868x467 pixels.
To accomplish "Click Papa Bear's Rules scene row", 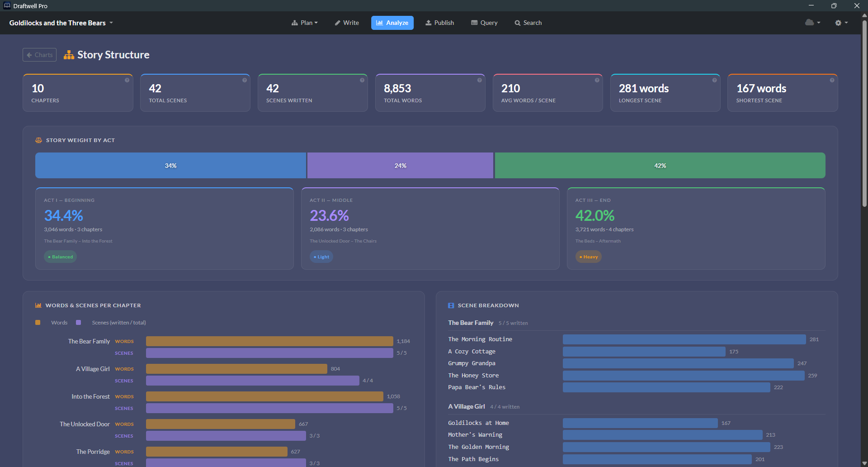I will (x=637, y=387).
